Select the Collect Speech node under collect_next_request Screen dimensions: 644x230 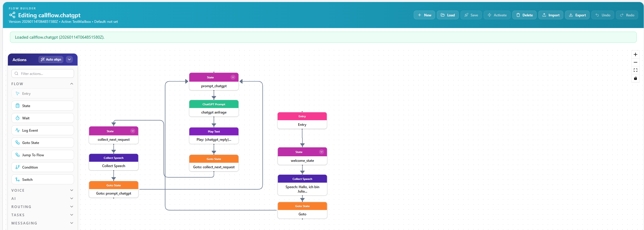pos(114,162)
